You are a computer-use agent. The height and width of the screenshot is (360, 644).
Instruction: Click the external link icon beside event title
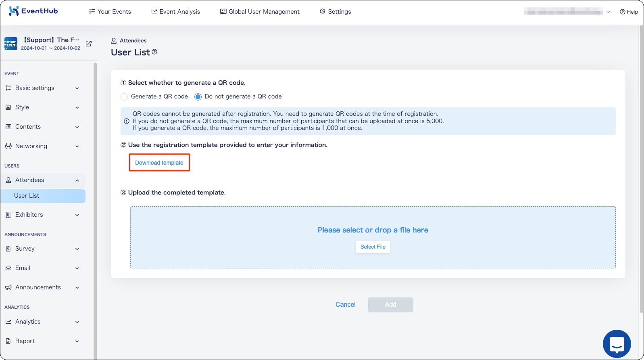(x=89, y=44)
